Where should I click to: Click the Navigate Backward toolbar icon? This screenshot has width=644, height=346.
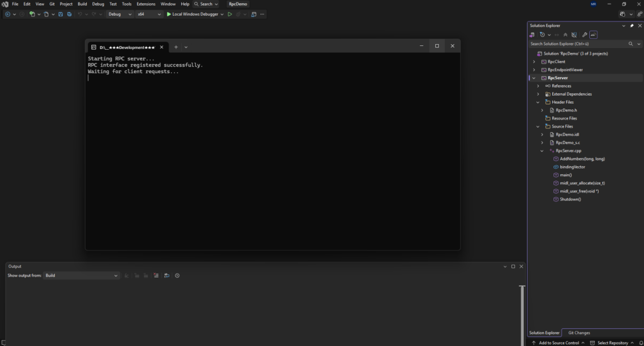click(8, 14)
